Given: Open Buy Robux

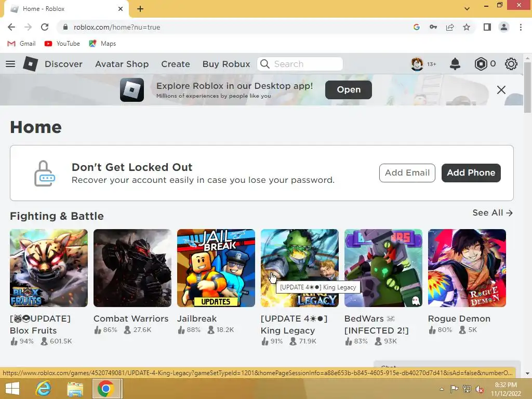Looking at the screenshot, I should tap(227, 64).
